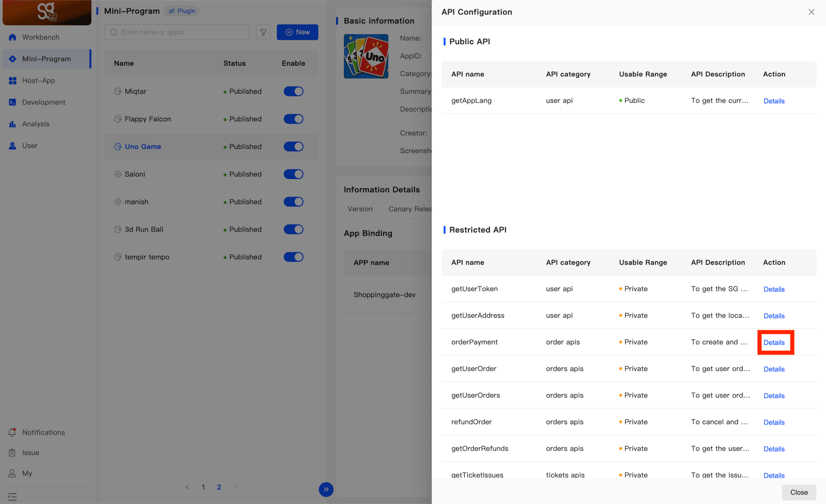
Task: Click the double-chevron expand panel button
Action: click(326, 490)
